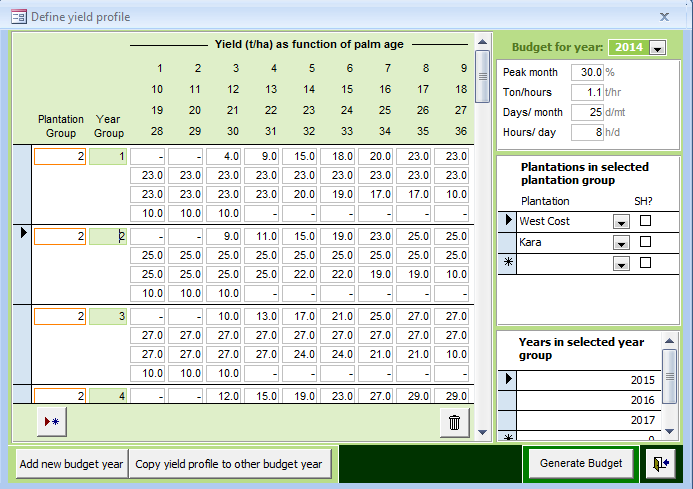This screenshot has height=489, width=693.
Task: Click Plantation Group field of Year Group 3
Action: [x=60, y=317]
